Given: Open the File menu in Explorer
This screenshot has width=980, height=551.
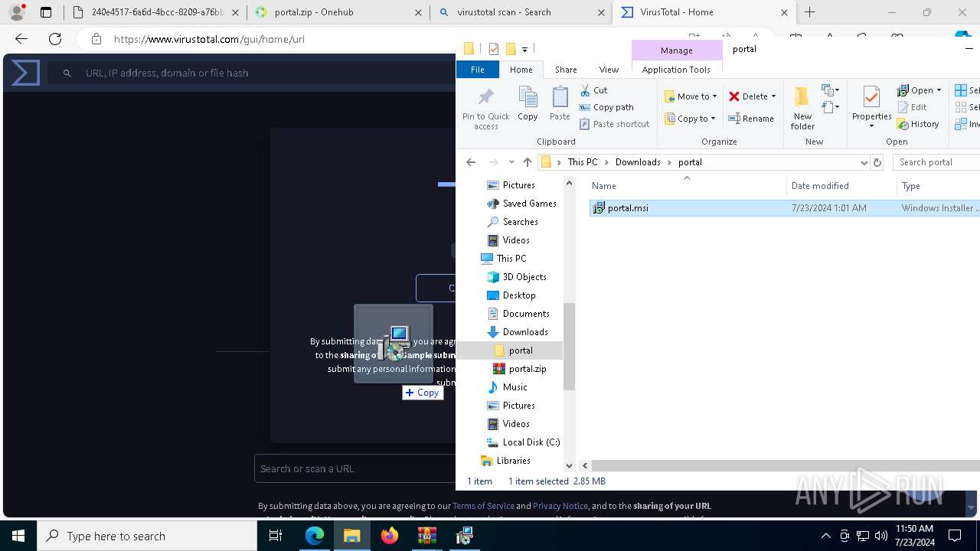Looking at the screenshot, I should point(477,70).
